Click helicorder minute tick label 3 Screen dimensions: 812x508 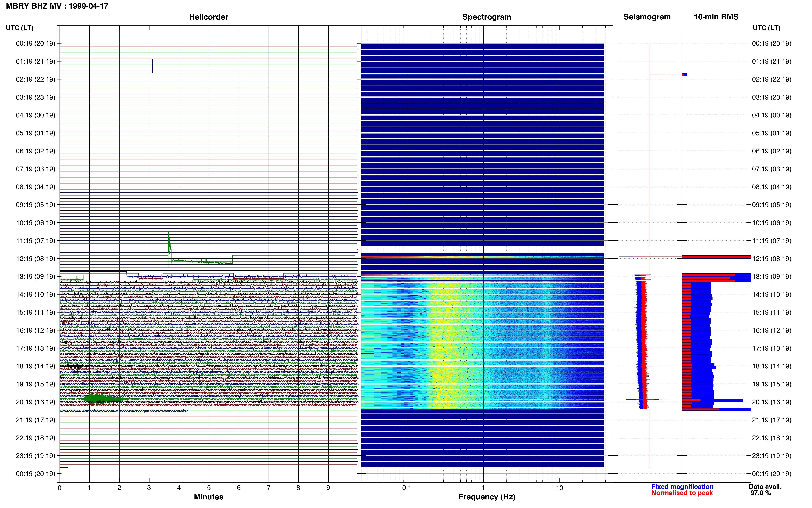(149, 488)
